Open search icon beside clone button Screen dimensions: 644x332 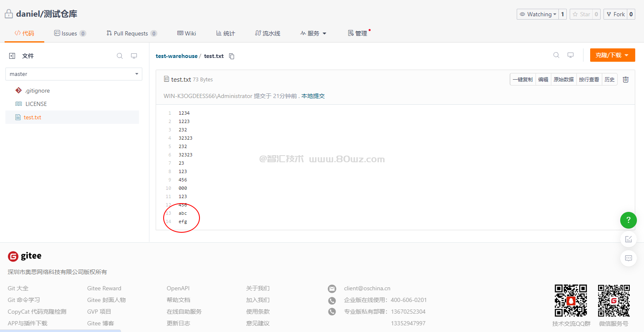point(556,55)
